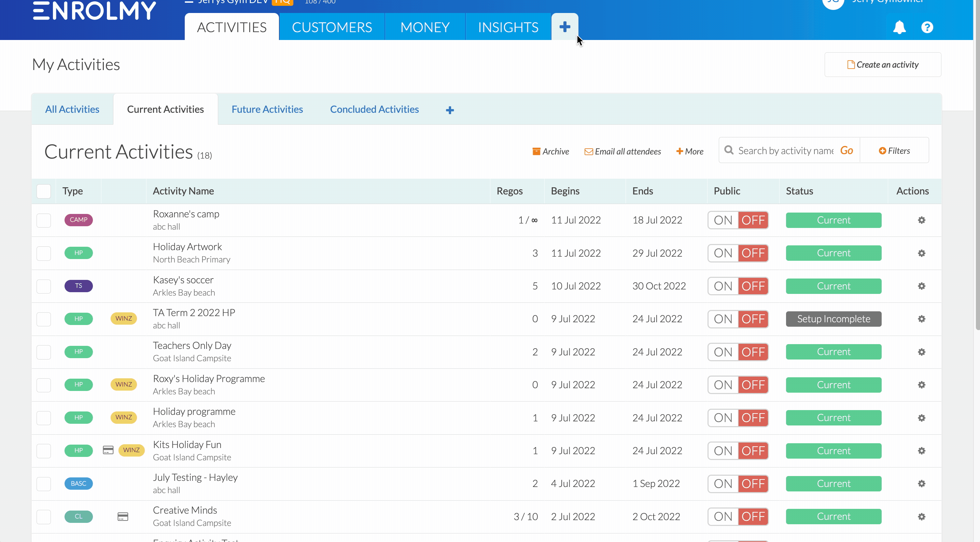980x542 pixels.
Task: Switch to the Money tab
Action: pyautogui.click(x=425, y=27)
